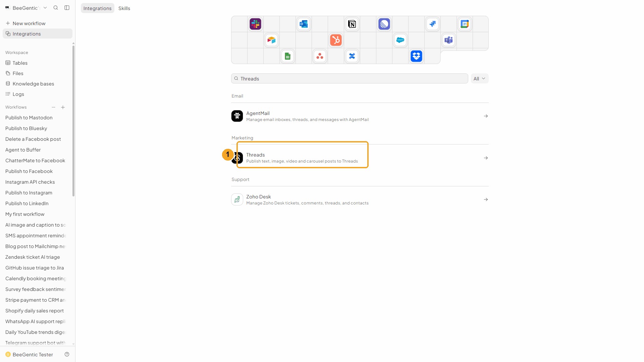Screen dimensions: 644x362
Task: Add a workflow with the plus icon
Action: click(x=63, y=107)
